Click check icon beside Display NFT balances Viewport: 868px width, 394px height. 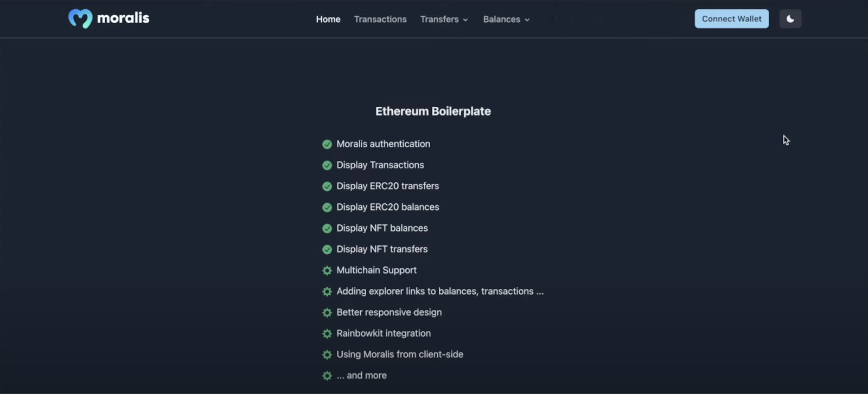pyautogui.click(x=327, y=229)
